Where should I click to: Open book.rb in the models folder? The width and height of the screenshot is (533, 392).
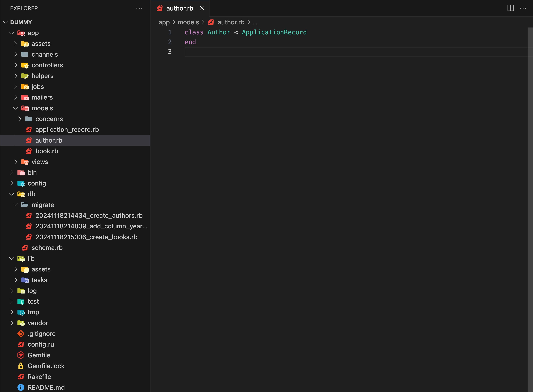47,151
